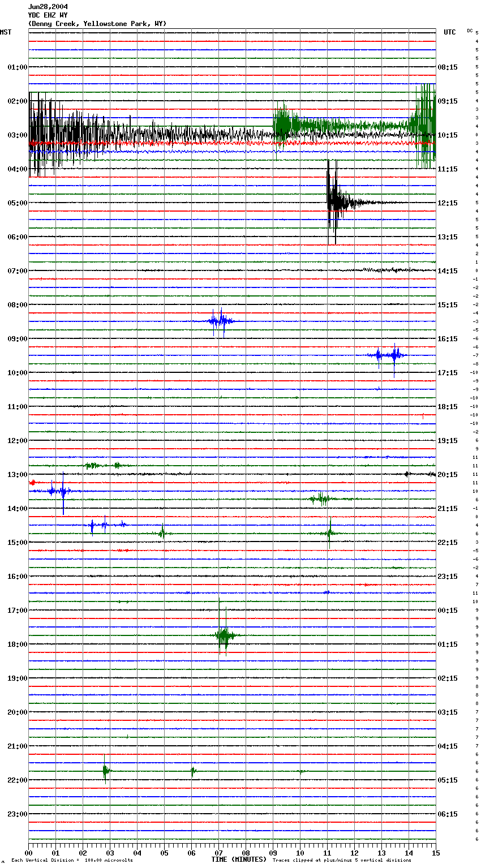Click the 23:15 UTC time label

448,577
